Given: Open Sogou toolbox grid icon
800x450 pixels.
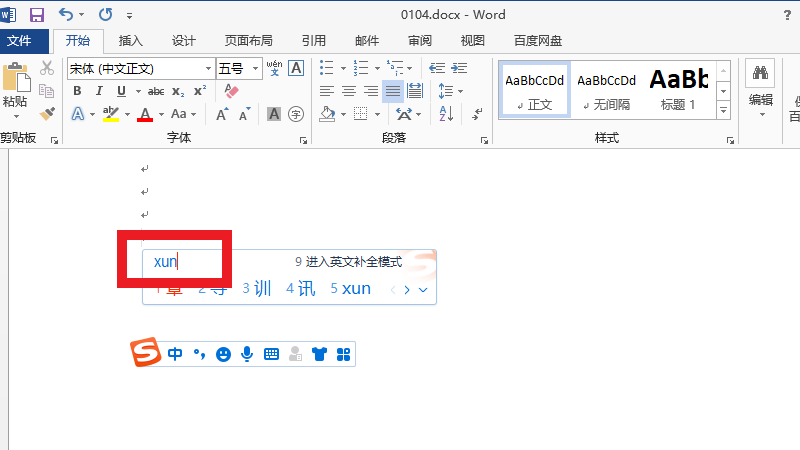Looking at the screenshot, I should coord(343,354).
